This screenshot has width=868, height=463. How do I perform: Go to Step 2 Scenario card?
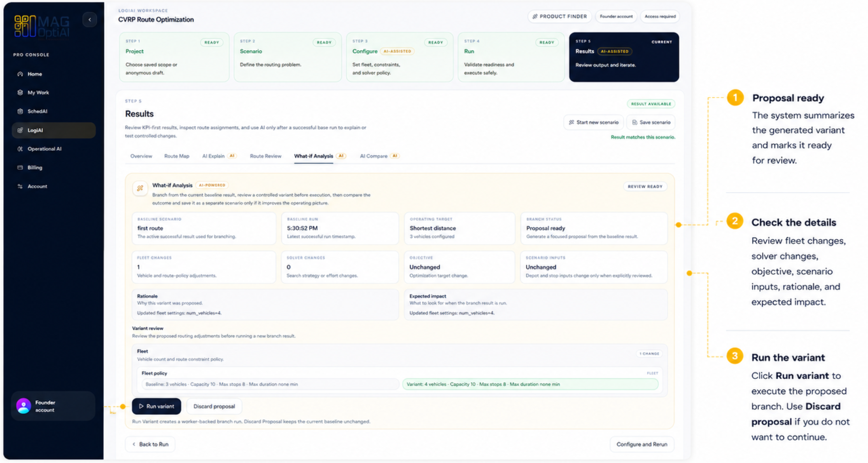tap(288, 57)
